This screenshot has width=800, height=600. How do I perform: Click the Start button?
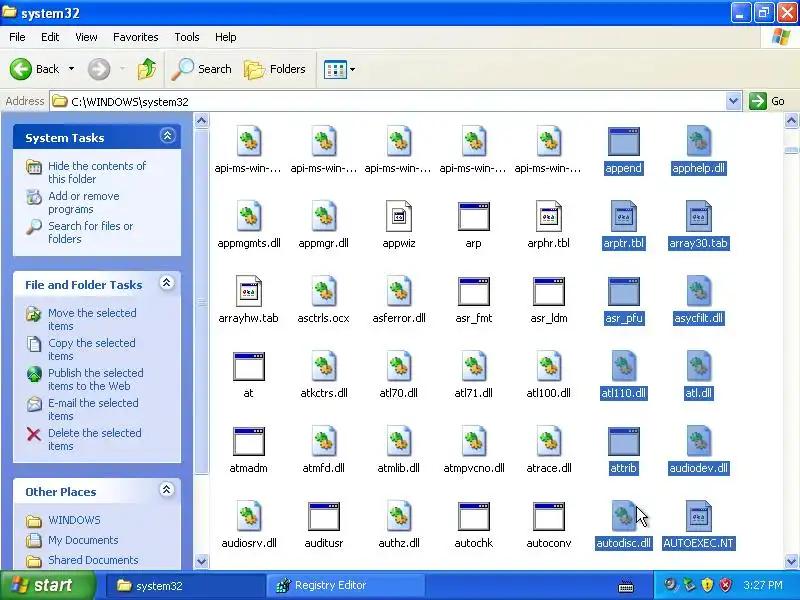click(x=48, y=585)
